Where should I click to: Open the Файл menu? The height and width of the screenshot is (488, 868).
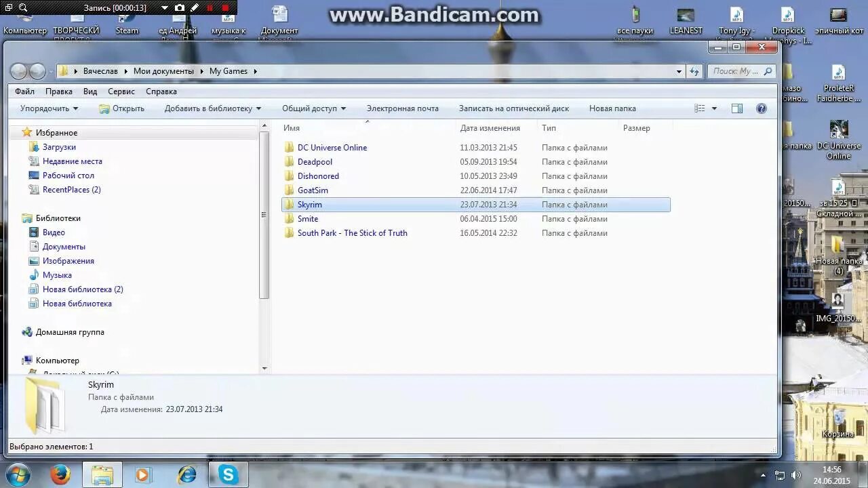point(24,91)
